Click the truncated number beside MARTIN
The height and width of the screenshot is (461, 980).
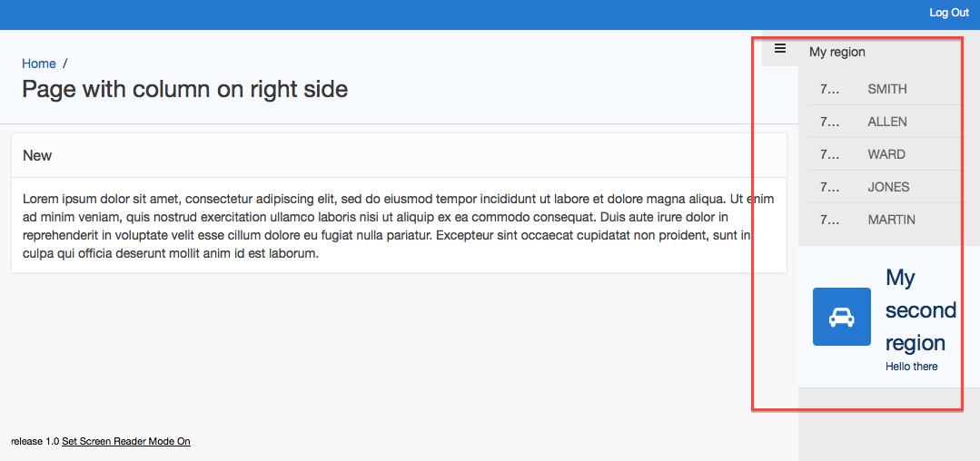830,220
